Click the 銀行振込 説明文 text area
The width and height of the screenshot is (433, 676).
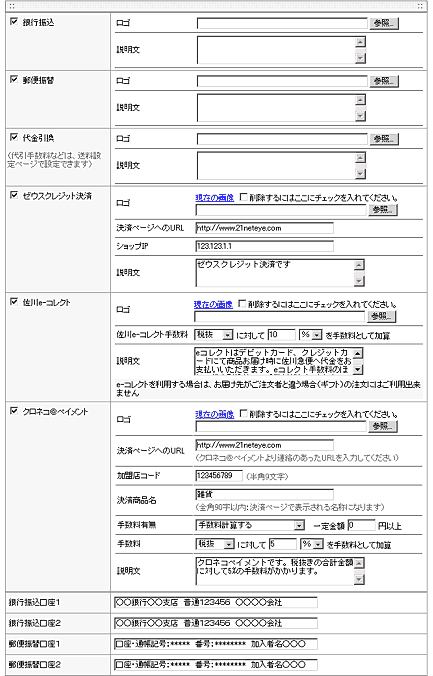coord(276,50)
